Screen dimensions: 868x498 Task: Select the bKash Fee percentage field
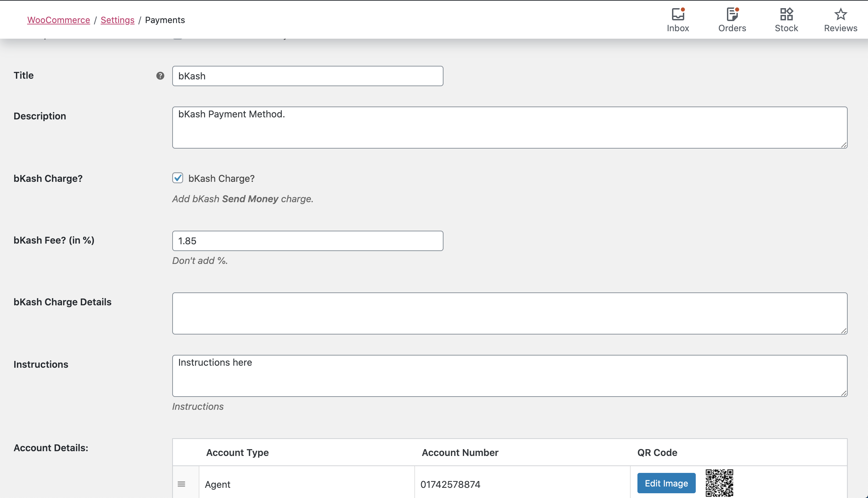coord(307,241)
